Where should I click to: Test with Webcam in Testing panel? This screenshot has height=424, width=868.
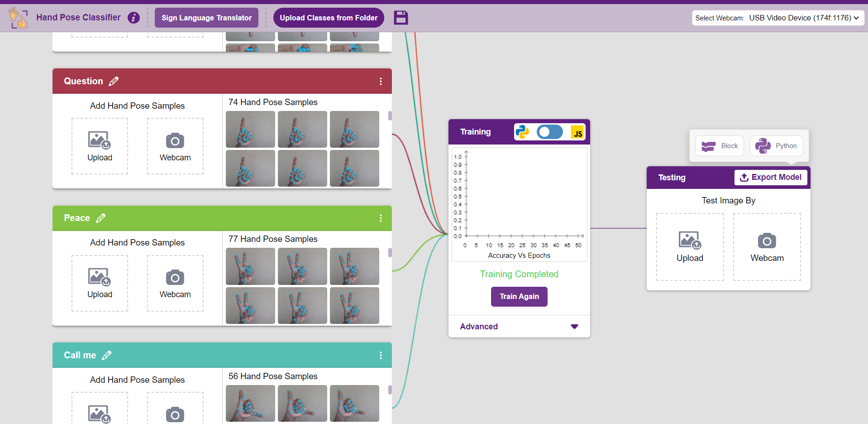(x=767, y=247)
